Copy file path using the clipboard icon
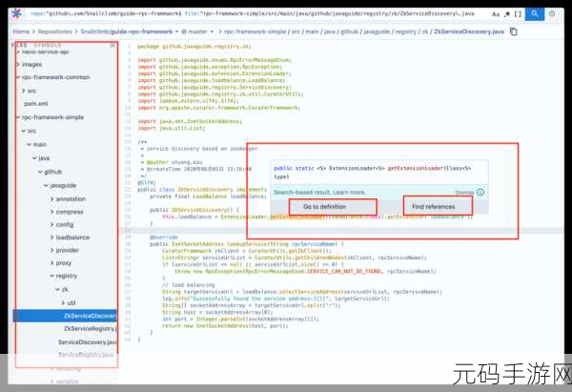Screen dimensions: 572x392 [x=514, y=31]
